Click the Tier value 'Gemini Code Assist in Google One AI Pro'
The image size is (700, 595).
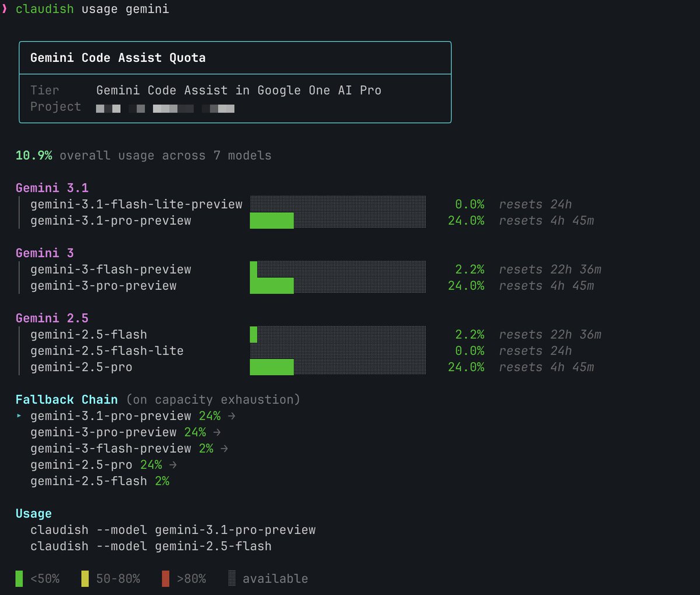239,90
